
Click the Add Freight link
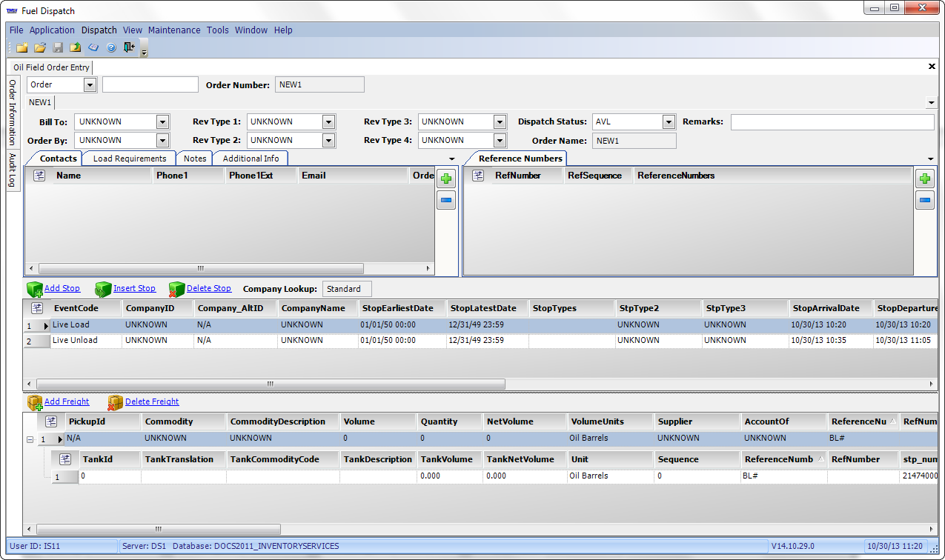click(67, 402)
